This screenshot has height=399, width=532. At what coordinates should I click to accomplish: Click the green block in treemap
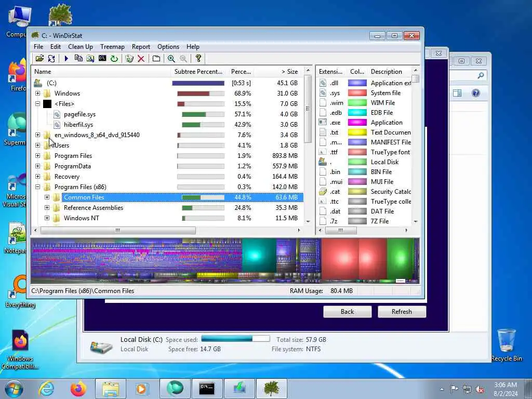[400, 259]
